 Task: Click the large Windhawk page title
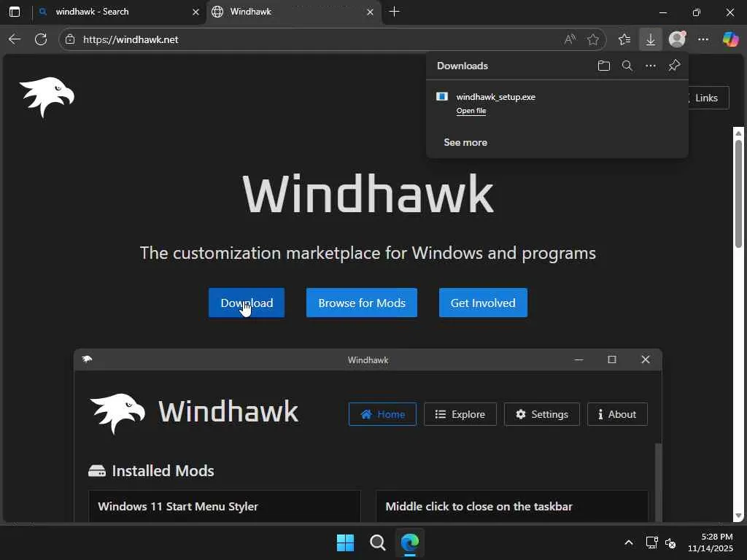(368, 194)
